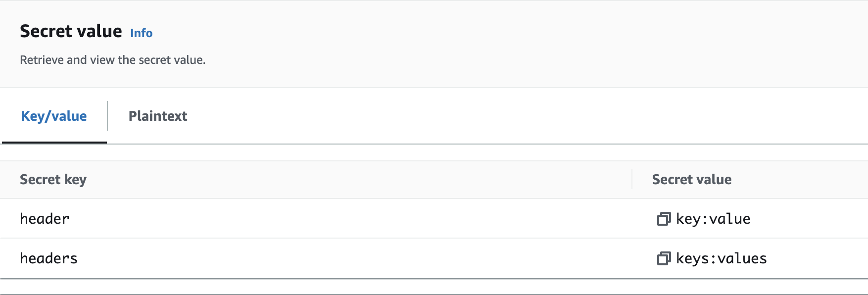Click the word 'Secret' in the panel title

pyautogui.click(x=44, y=31)
